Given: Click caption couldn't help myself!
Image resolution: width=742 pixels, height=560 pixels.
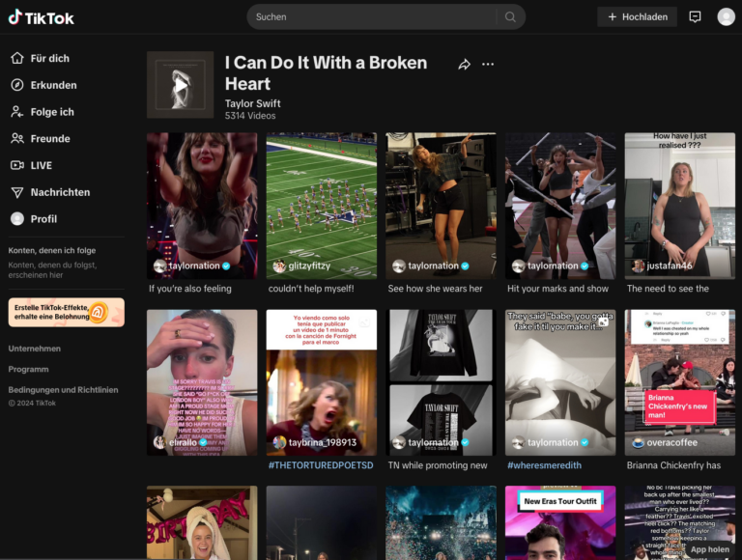Looking at the screenshot, I should coord(311,289).
